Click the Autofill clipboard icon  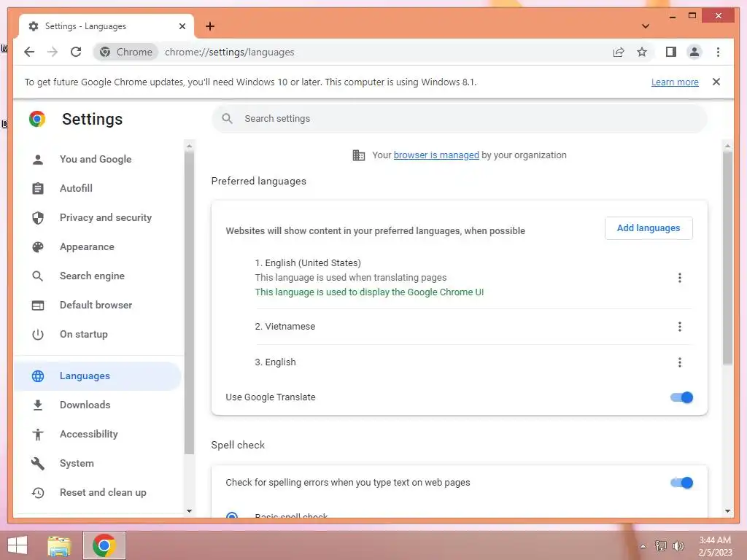pos(38,189)
